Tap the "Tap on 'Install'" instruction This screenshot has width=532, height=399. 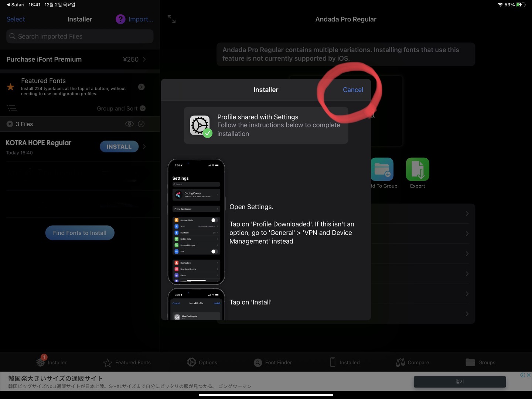tap(250, 302)
